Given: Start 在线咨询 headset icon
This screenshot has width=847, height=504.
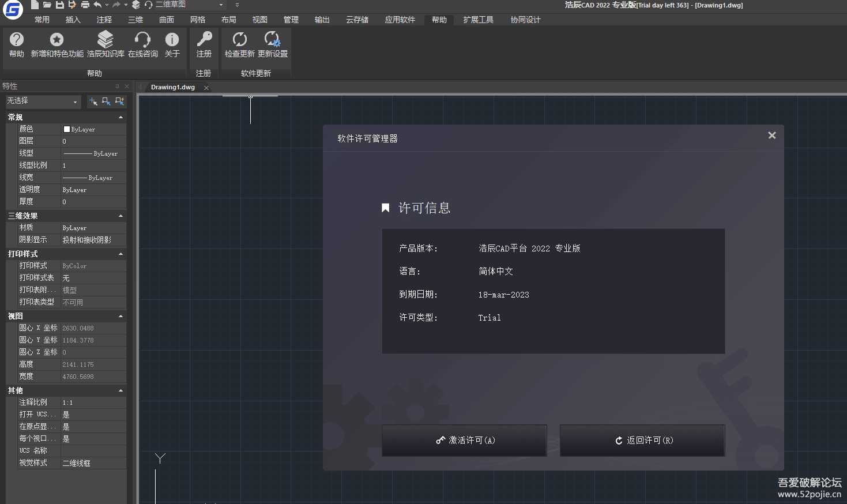Looking at the screenshot, I should (x=142, y=40).
